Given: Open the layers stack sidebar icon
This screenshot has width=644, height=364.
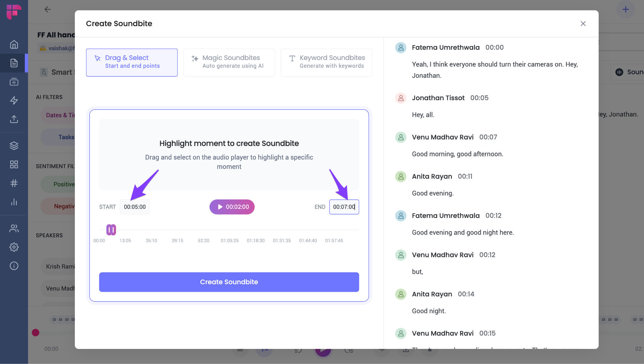Looking at the screenshot, I should (x=14, y=146).
